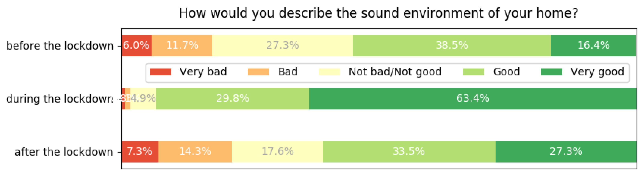Image resolution: width=644 pixels, height=175 pixels.
Task: Click the 63.4% Very good bar segment
Action: (x=472, y=99)
